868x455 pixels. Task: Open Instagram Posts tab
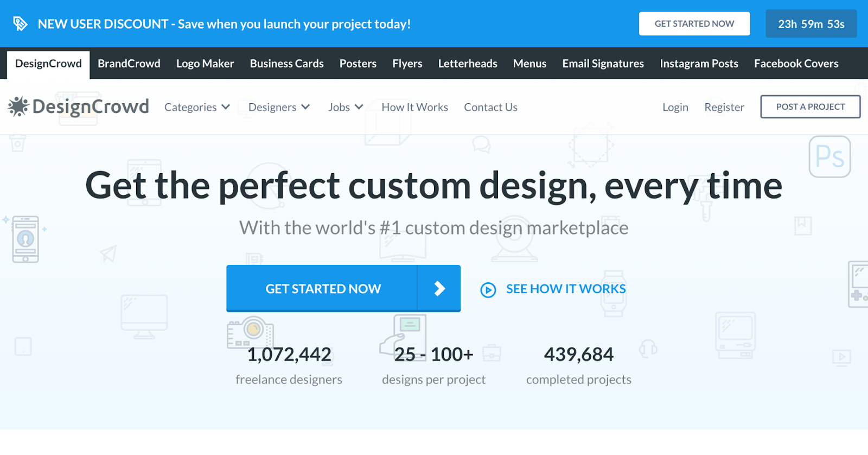pos(699,64)
